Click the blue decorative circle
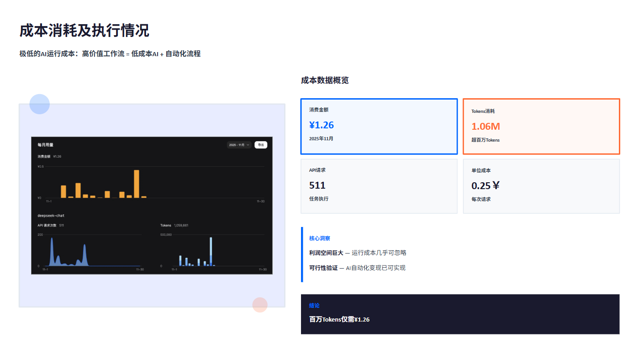This screenshot has height=349, width=644. (40, 104)
